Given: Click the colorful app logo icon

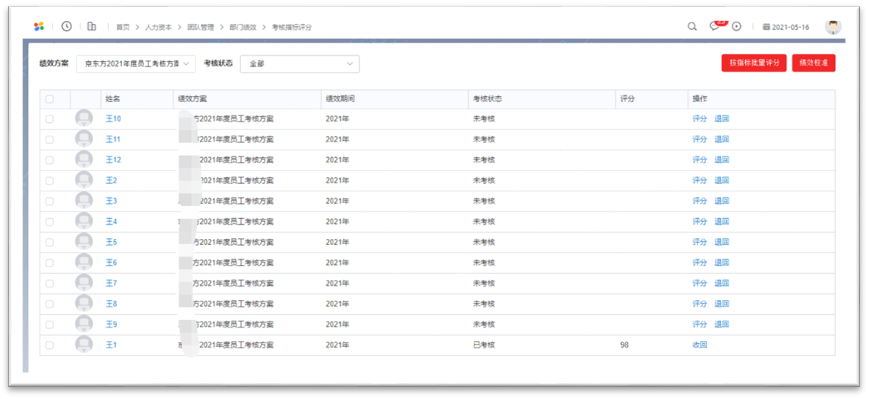Looking at the screenshot, I should pyautogui.click(x=39, y=27).
